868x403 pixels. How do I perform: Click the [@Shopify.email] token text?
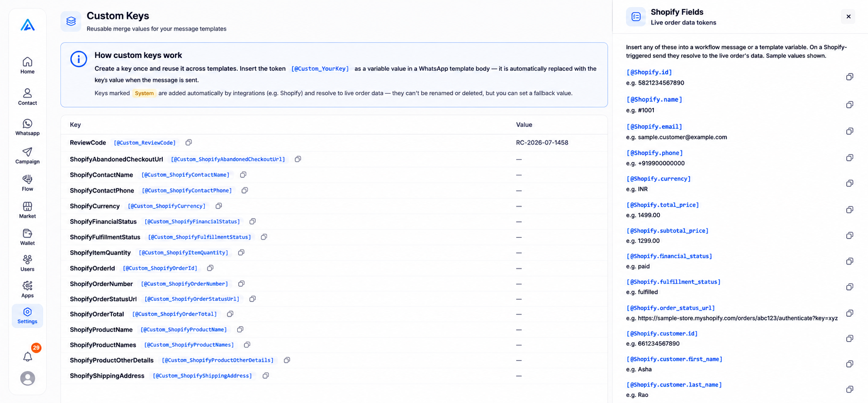click(x=654, y=127)
